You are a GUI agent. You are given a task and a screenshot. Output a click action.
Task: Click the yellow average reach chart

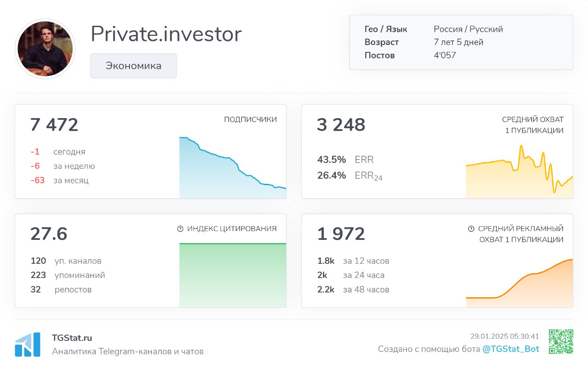[x=520, y=172]
